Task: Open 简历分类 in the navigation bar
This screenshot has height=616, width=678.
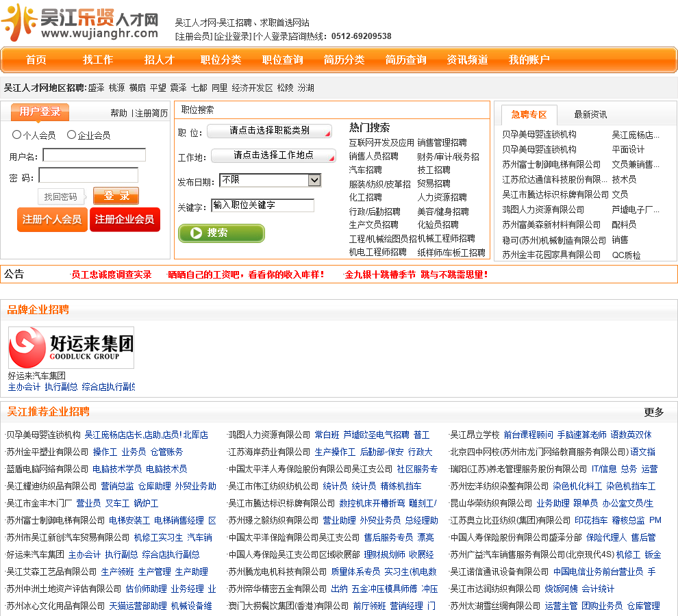Action: click(344, 60)
